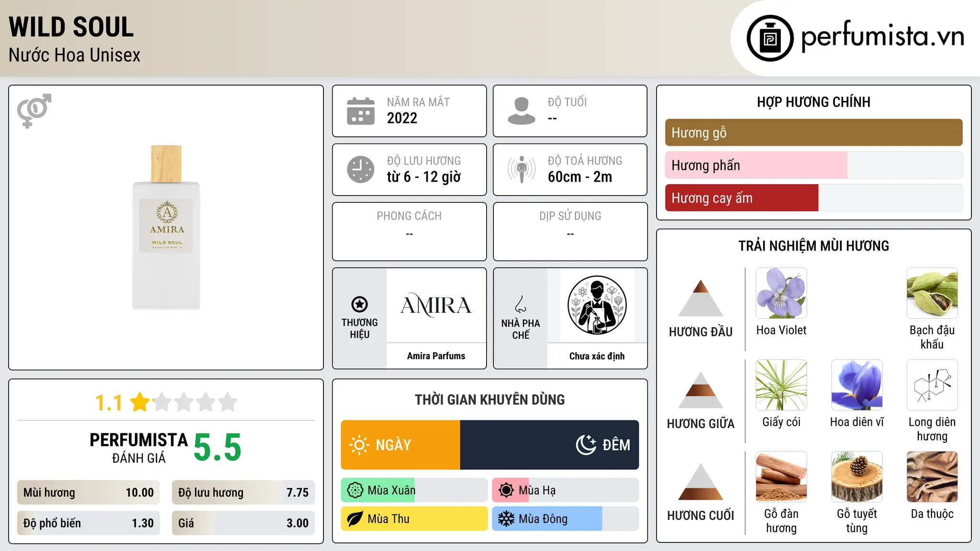The height and width of the screenshot is (551, 980).
Task: Click the perfumer illustration icon
Action: tap(597, 305)
